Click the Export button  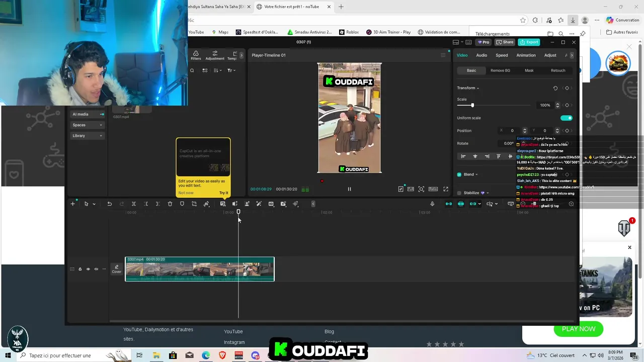[529, 42]
